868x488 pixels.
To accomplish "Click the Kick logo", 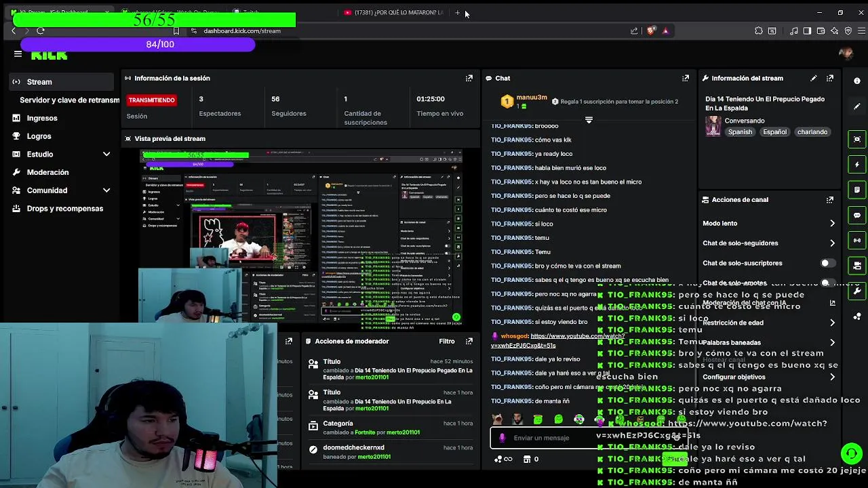I will click(50, 56).
